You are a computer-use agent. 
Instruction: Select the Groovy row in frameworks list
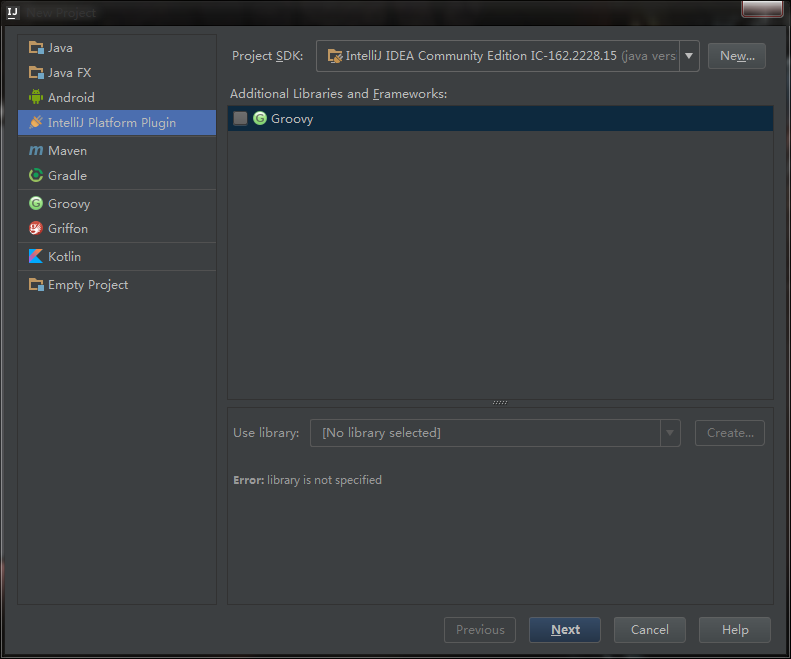point(500,119)
